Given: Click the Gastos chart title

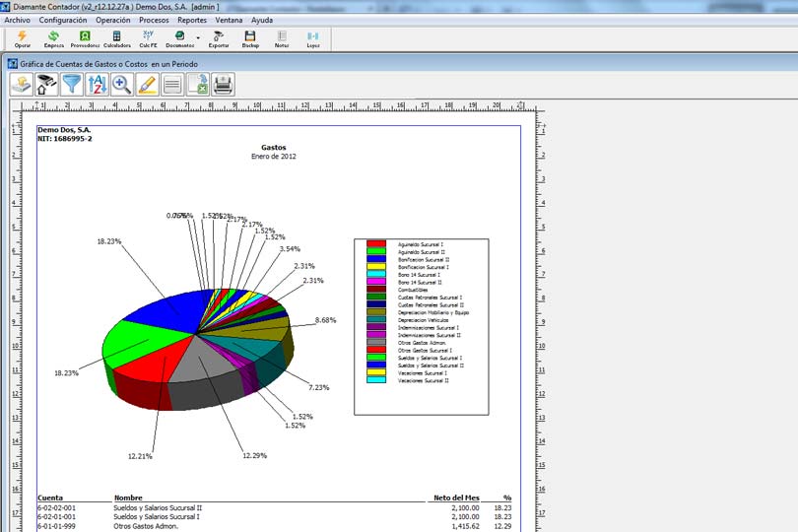Looking at the screenshot, I should click(274, 147).
